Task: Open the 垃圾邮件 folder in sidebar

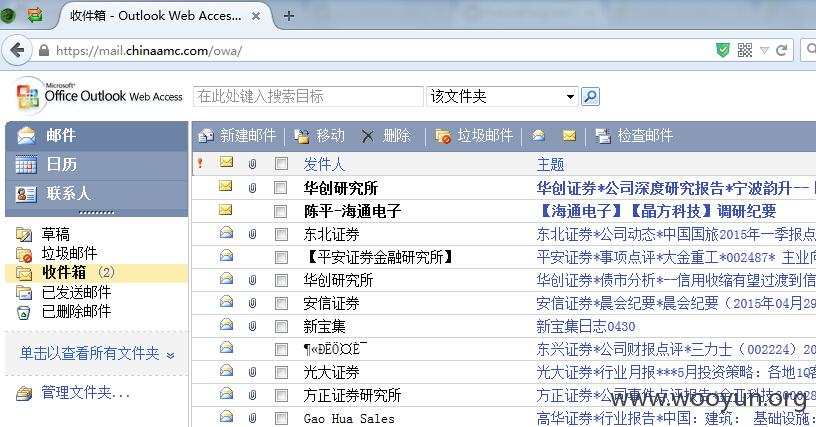Action: [69, 253]
